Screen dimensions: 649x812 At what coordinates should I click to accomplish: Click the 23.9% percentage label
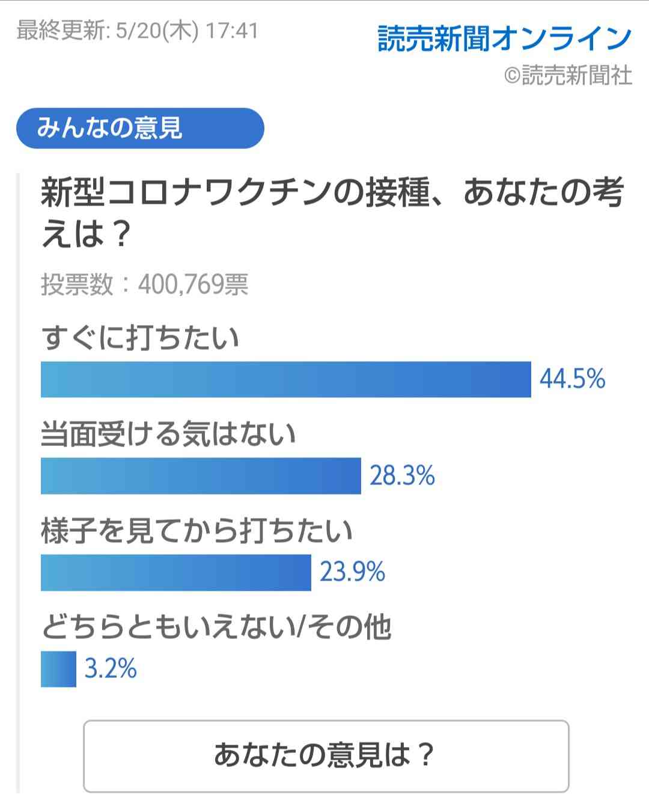[352, 572]
